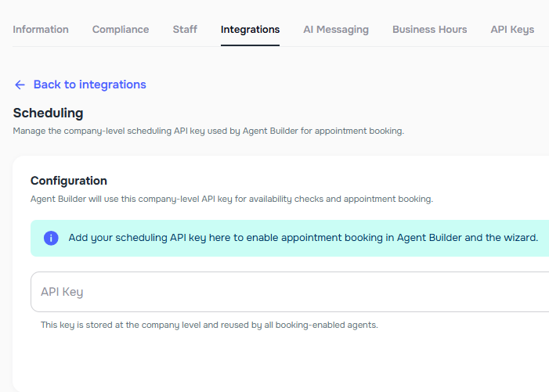Switch to the Compliance tab

(121, 30)
